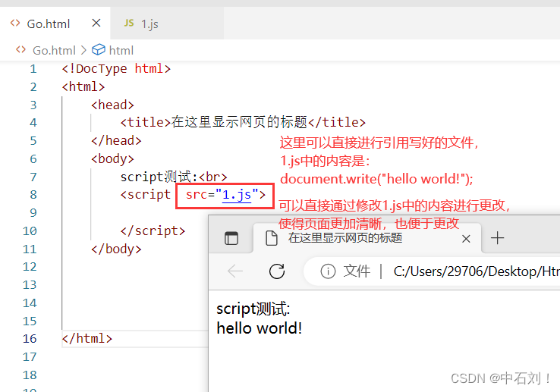Click the <title> line of code
The width and height of the screenshot is (560, 392).
click(243, 123)
